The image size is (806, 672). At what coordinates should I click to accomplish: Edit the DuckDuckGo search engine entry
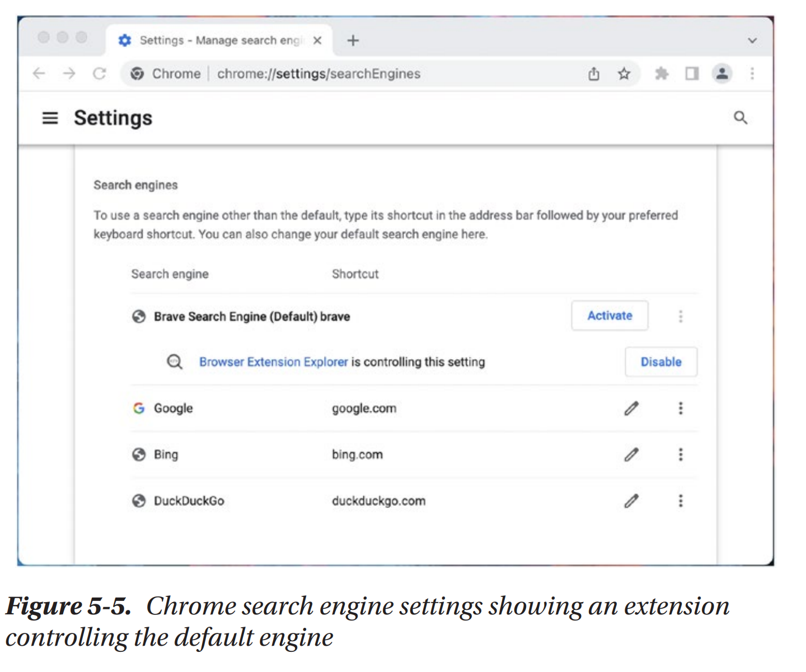pos(631,501)
